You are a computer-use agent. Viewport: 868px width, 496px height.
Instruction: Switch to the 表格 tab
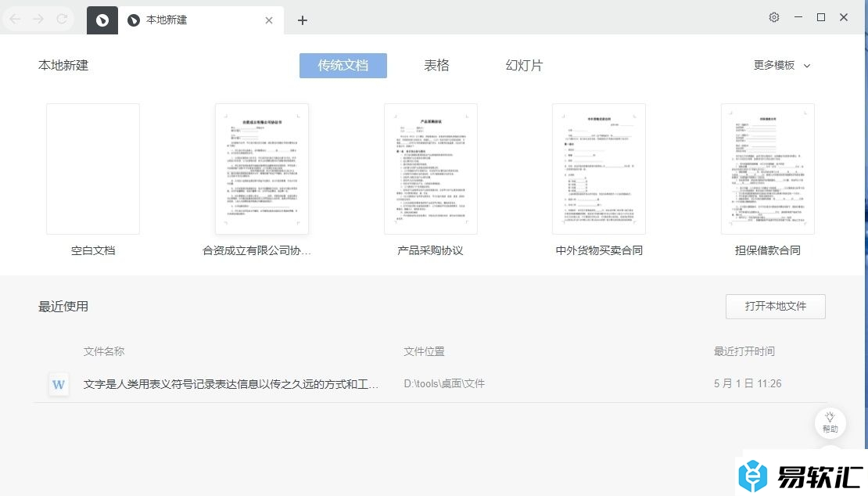point(436,66)
